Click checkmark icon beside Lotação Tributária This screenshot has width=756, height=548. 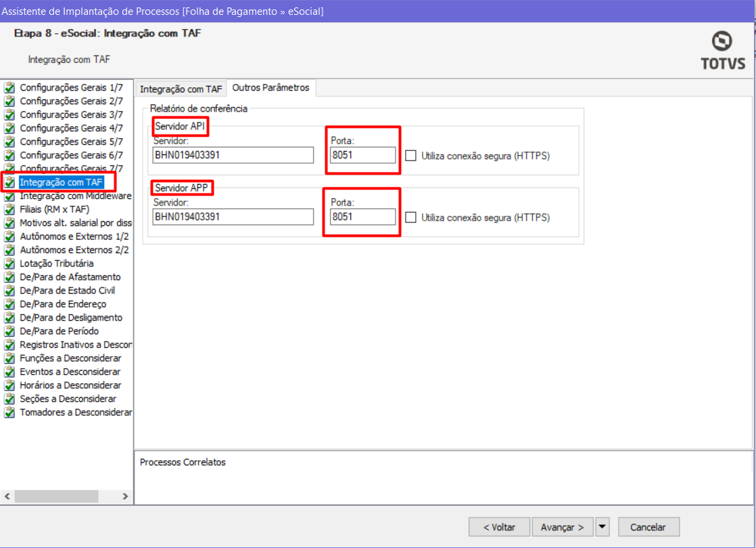[x=9, y=263]
